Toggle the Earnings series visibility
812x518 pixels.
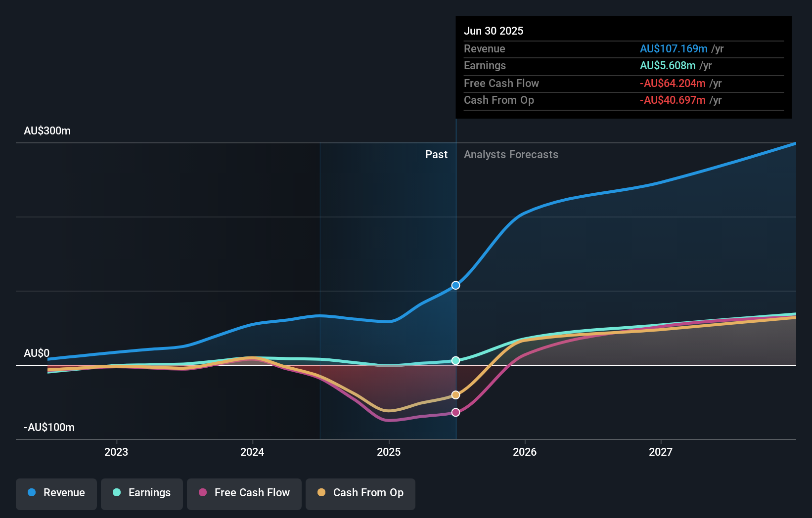[141, 493]
